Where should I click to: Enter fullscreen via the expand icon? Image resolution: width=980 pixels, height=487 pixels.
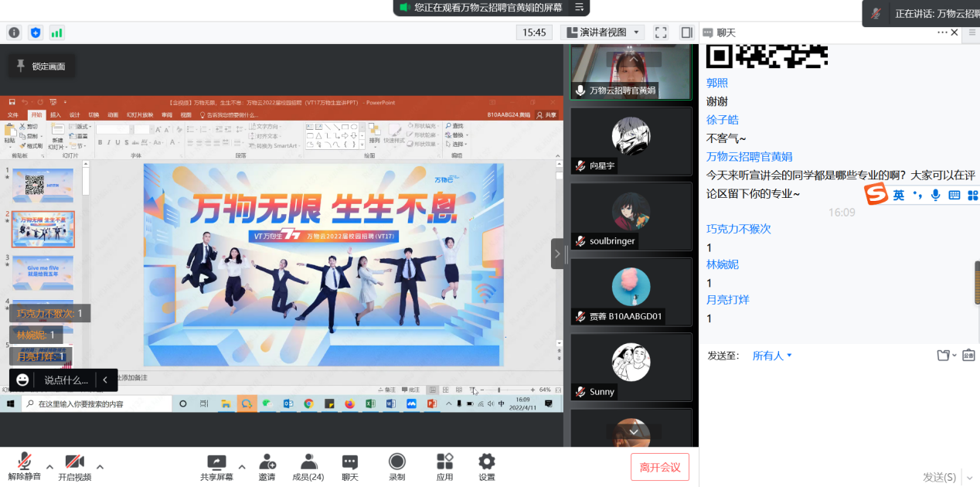(x=661, y=32)
